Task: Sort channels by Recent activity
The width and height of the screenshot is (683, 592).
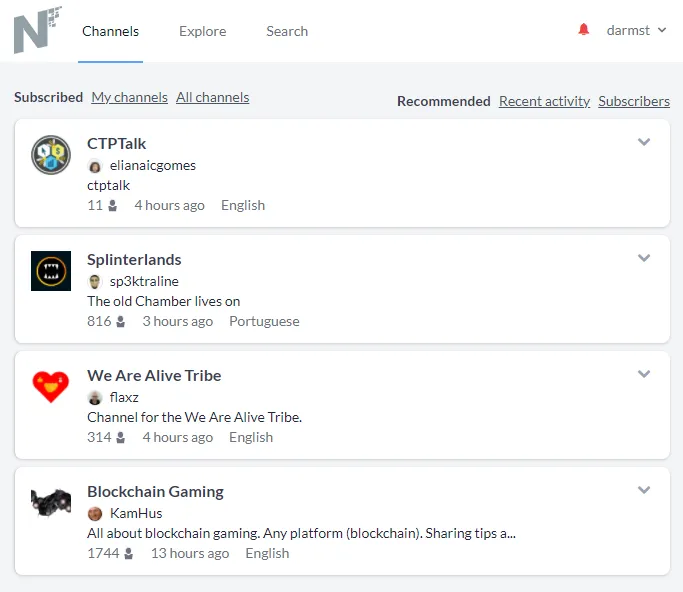Action: (544, 101)
